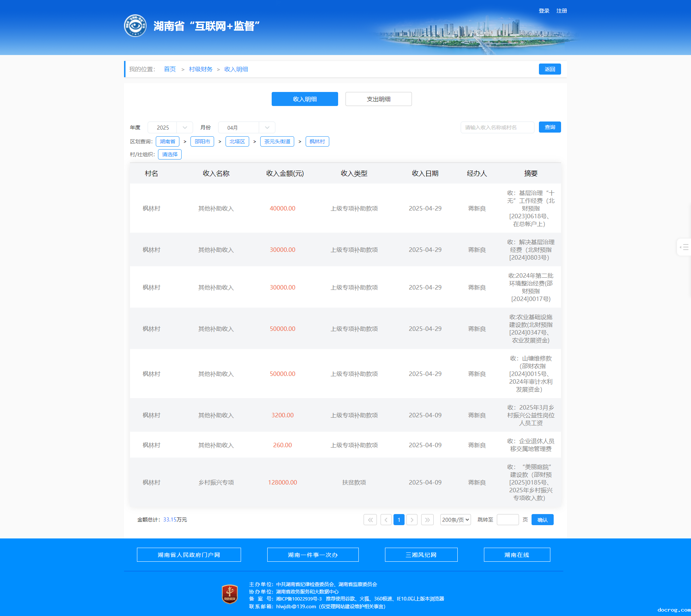Open the 月份 04月 dropdown
This screenshot has width=691, height=616.
tap(246, 127)
